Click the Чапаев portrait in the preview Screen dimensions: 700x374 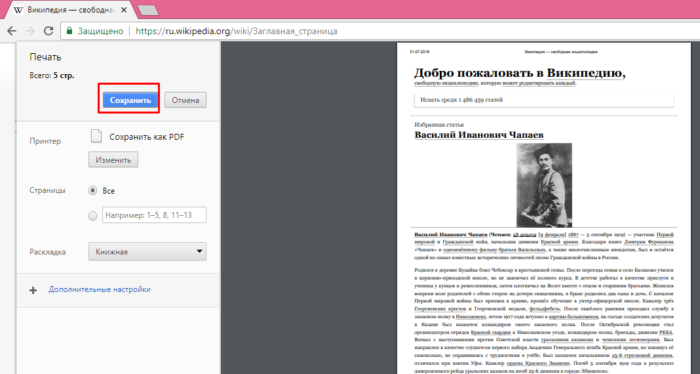coord(544,185)
